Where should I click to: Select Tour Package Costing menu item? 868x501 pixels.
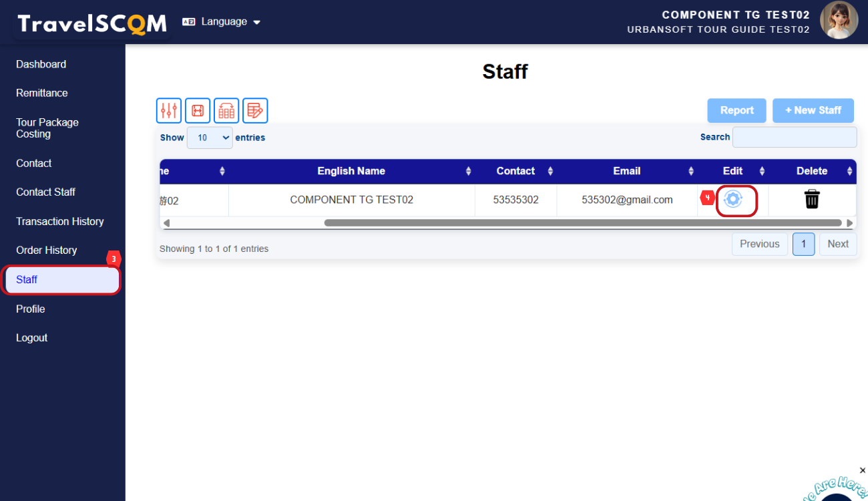coord(47,128)
